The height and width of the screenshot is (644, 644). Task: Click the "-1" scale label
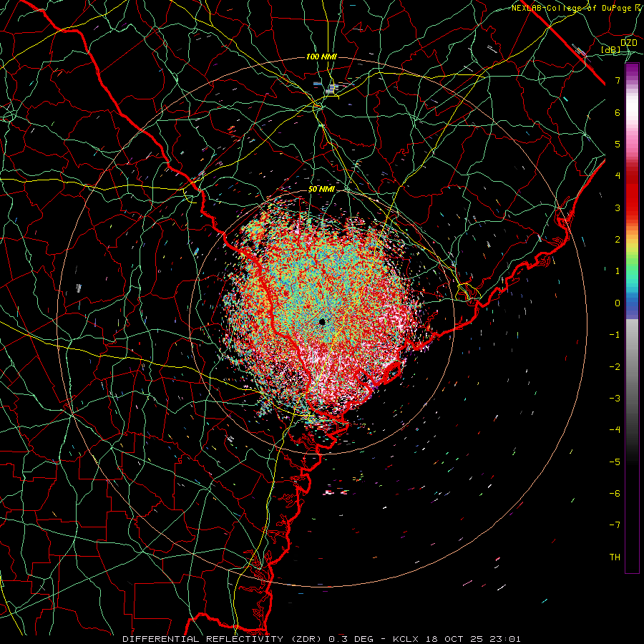pos(615,335)
